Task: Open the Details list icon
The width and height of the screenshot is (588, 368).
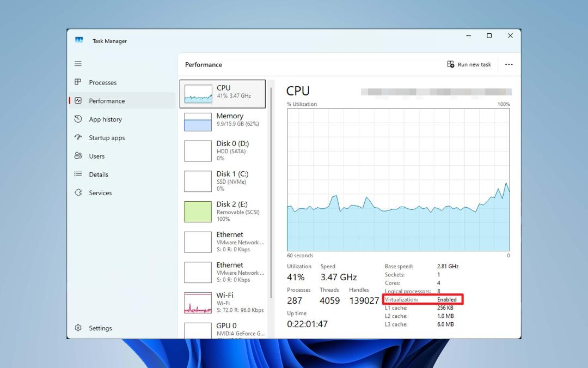Action: pos(78,174)
